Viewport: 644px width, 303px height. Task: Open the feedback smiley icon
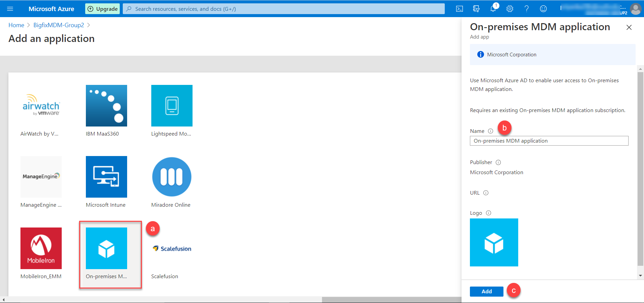(543, 9)
